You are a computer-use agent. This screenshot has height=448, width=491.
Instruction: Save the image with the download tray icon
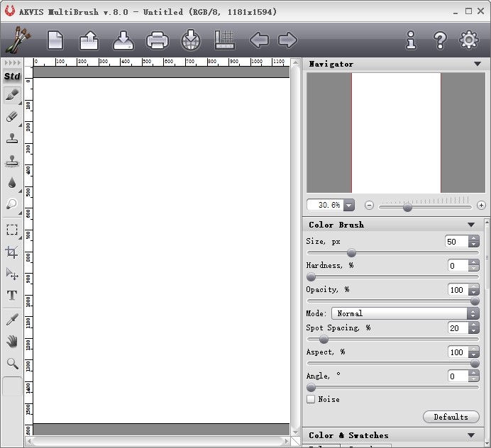[123, 40]
